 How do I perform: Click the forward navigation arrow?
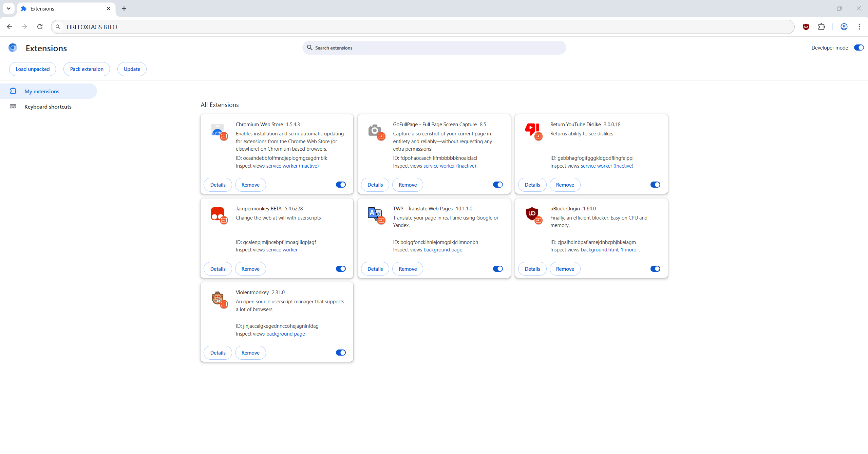[24, 27]
